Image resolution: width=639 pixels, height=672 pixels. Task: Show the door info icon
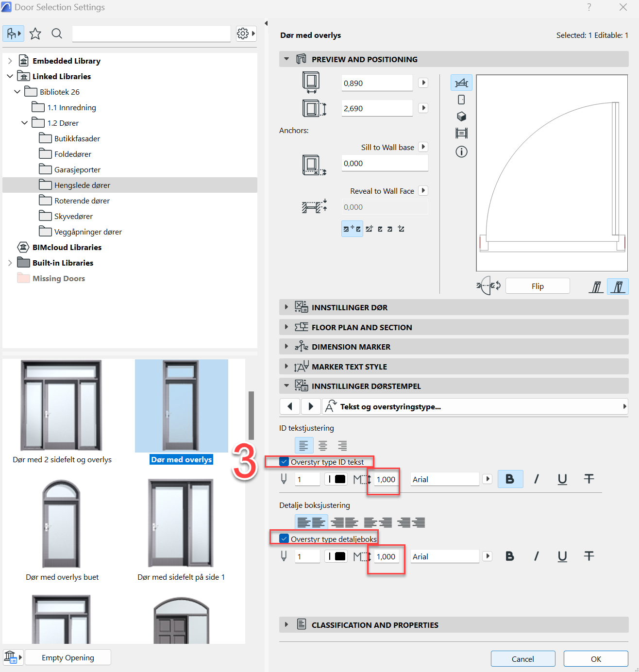point(461,152)
